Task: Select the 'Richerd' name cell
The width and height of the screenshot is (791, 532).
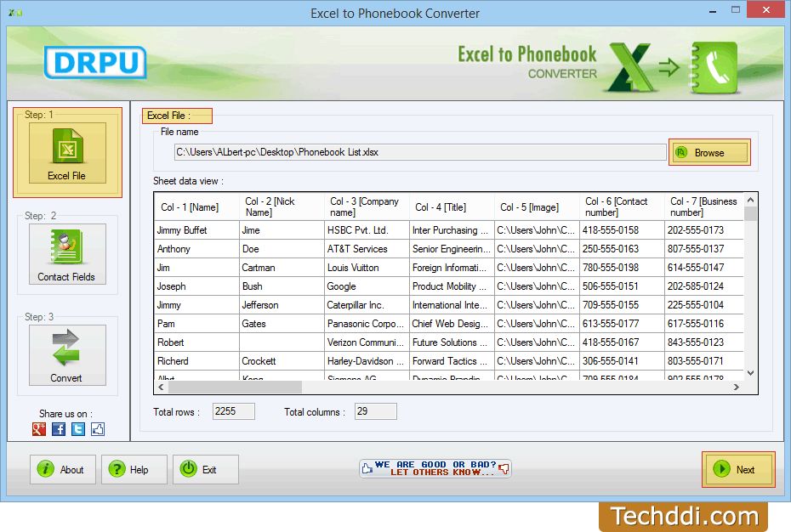Action: 196,361
